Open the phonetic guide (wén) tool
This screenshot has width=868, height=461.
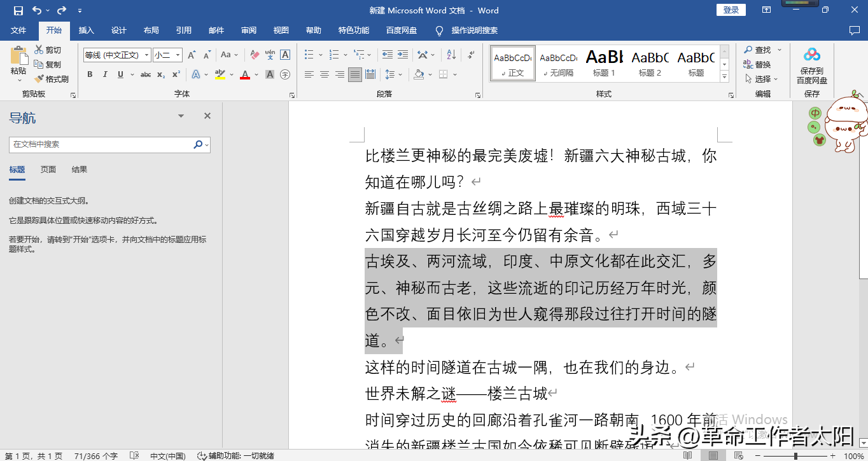pyautogui.click(x=270, y=55)
